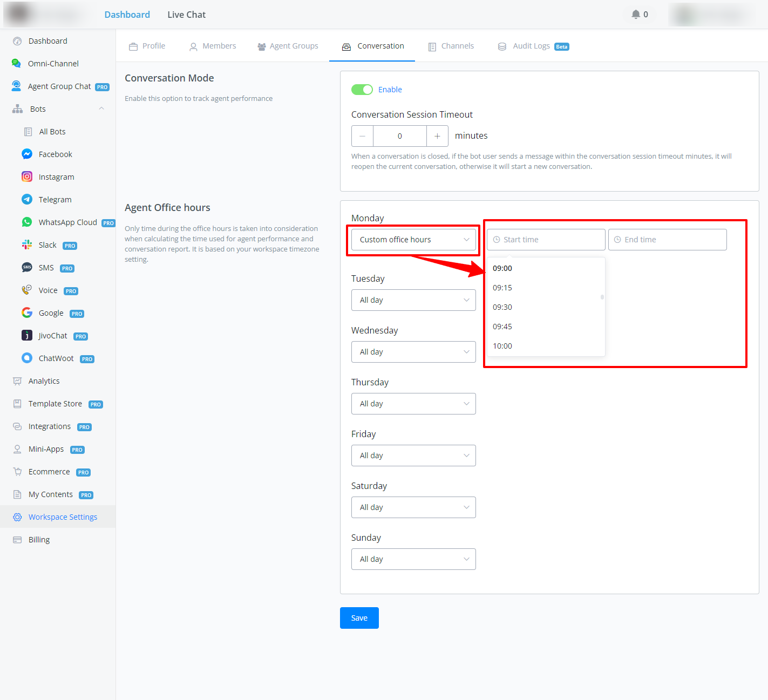Click the Instagram icon
Screen dimensions: 768x700
[27, 177]
